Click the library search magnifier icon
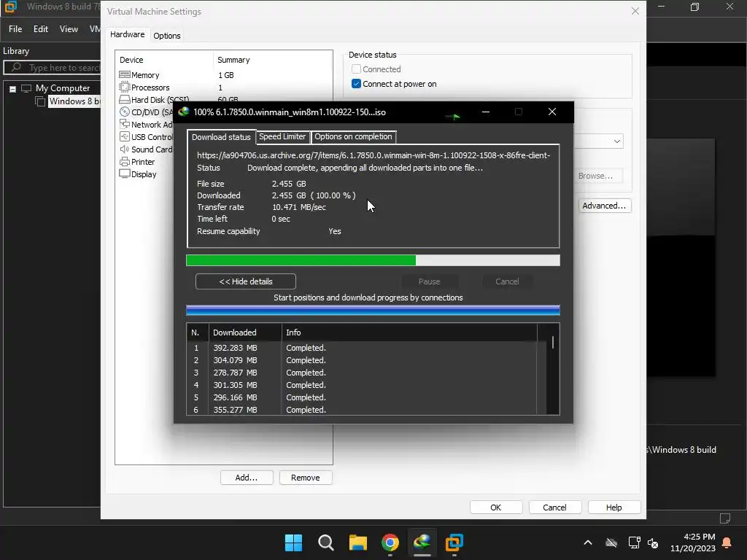Screen dimensions: 747x560 (16, 67)
